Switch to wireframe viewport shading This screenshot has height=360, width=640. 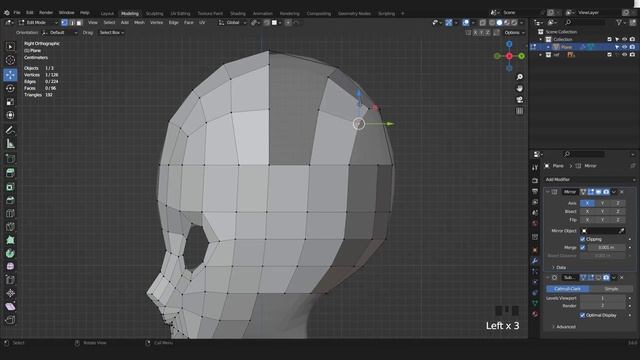click(492, 22)
